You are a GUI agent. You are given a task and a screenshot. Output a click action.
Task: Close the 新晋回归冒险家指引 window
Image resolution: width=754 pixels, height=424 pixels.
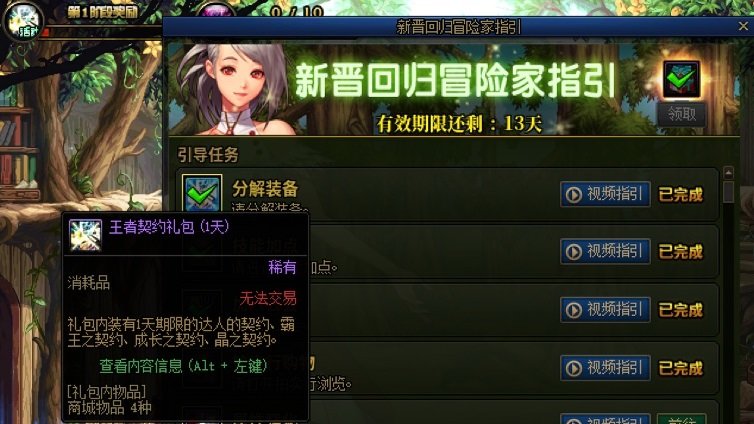[x=743, y=26]
